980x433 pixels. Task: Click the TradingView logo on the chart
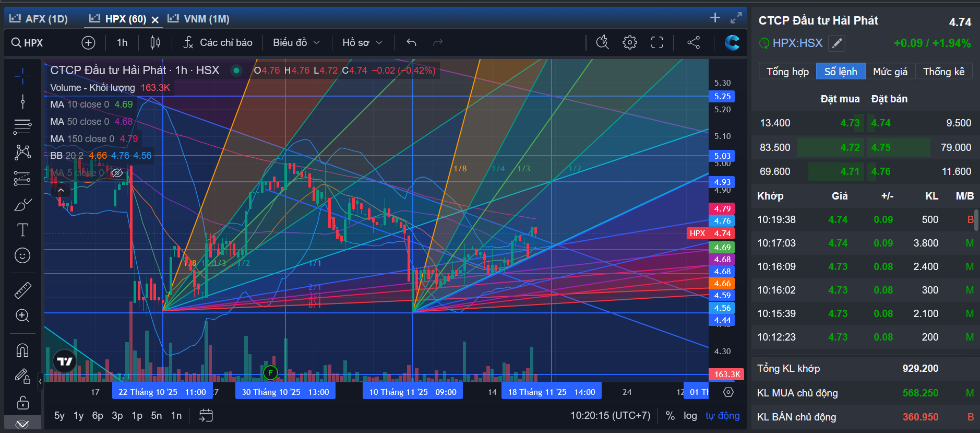coord(65,361)
